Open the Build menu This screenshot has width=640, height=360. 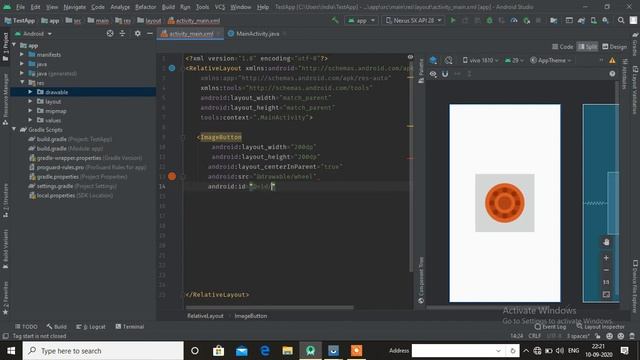click(x=168, y=7)
